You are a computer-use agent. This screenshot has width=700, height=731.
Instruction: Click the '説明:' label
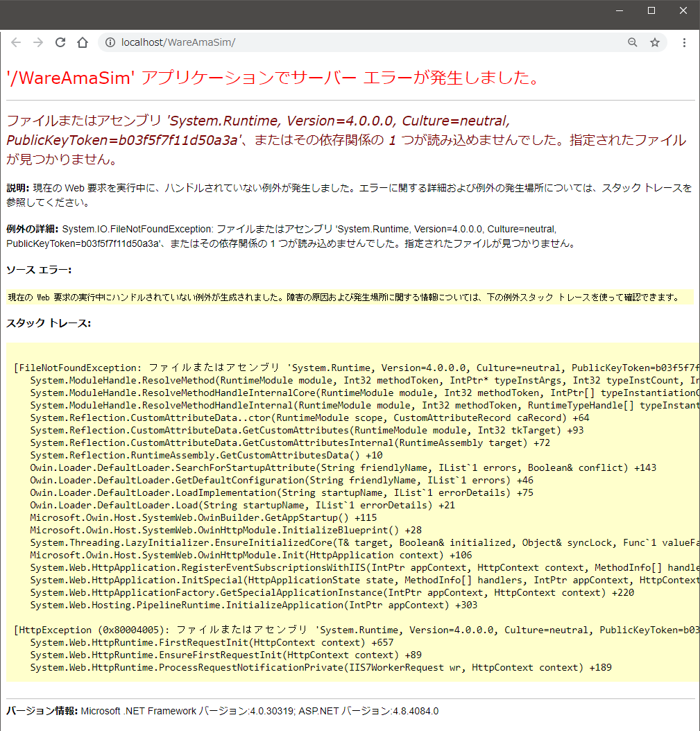click(x=18, y=188)
